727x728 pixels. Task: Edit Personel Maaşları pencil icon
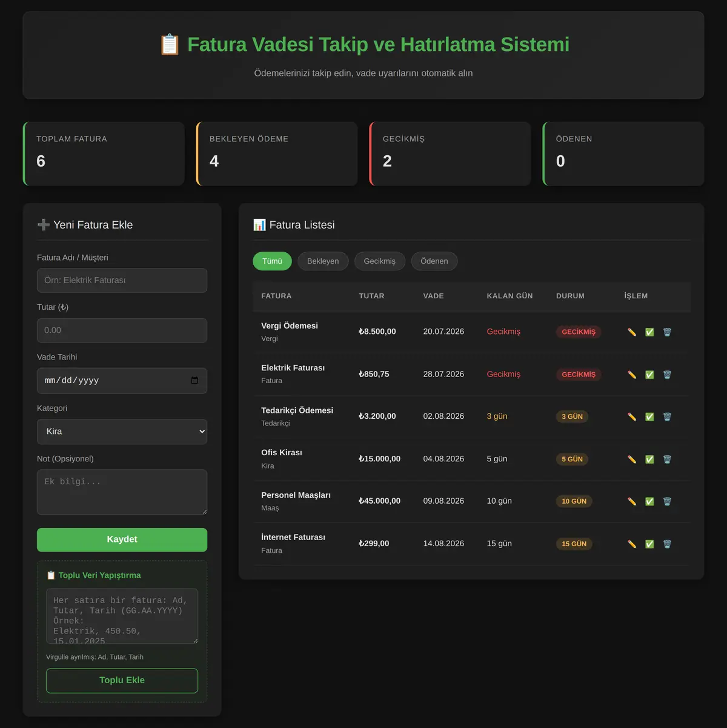click(x=632, y=502)
